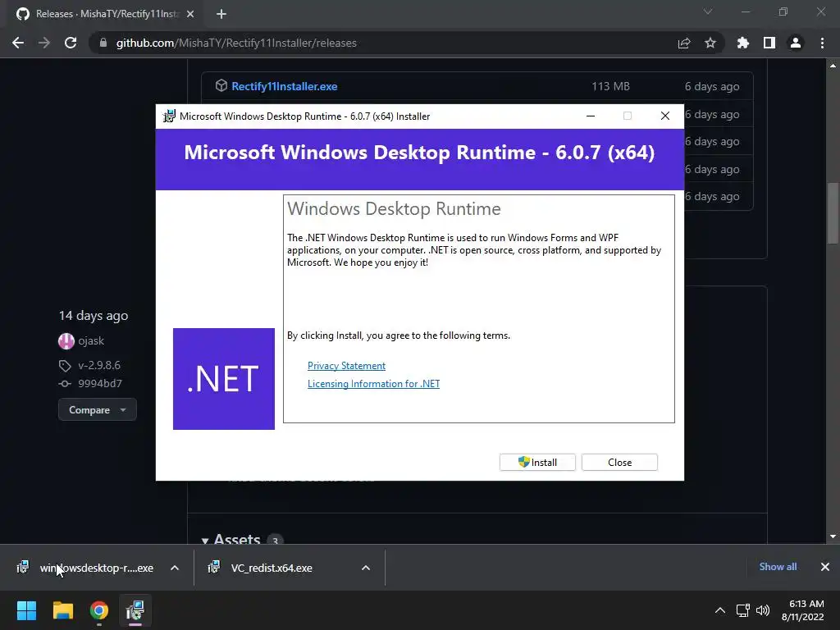
Task: Open Licensing Information for .NET link
Action: (x=373, y=384)
